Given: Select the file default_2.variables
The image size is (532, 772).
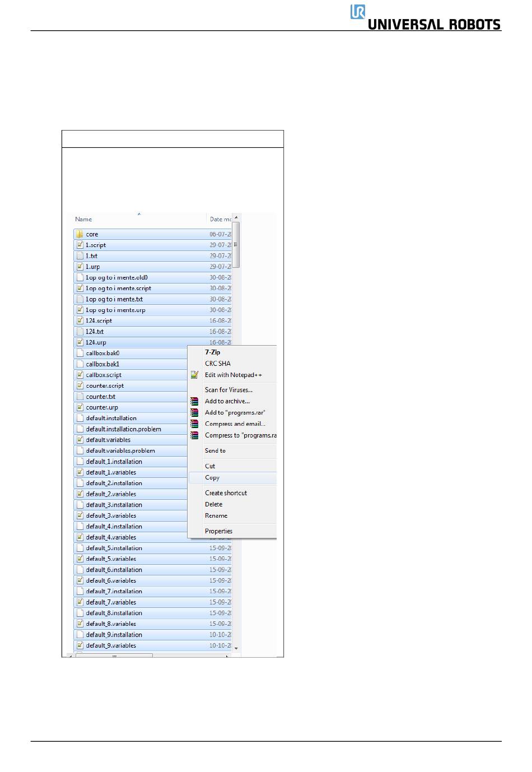Looking at the screenshot, I should [x=130, y=494].
